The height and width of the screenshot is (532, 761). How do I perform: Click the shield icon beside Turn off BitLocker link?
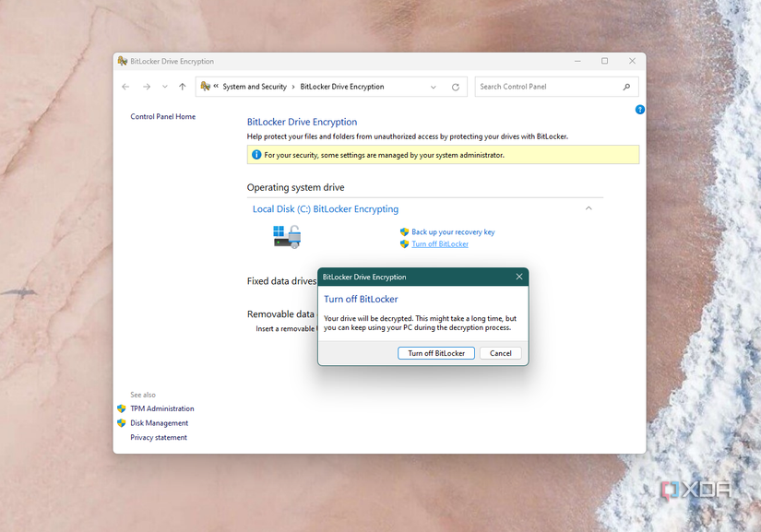[x=404, y=244]
